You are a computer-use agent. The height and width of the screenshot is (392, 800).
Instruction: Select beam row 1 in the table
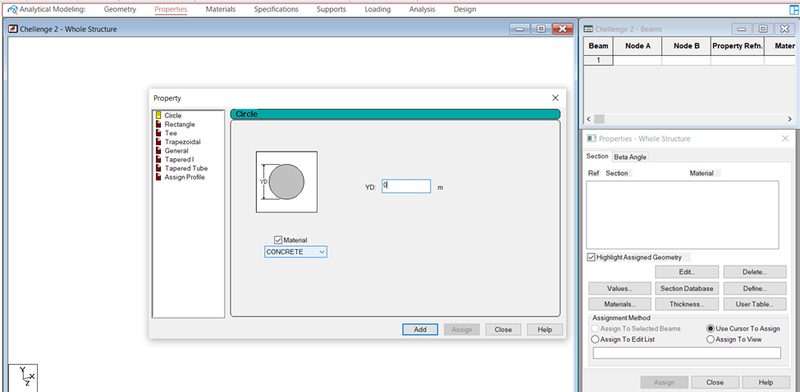(598, 60)
